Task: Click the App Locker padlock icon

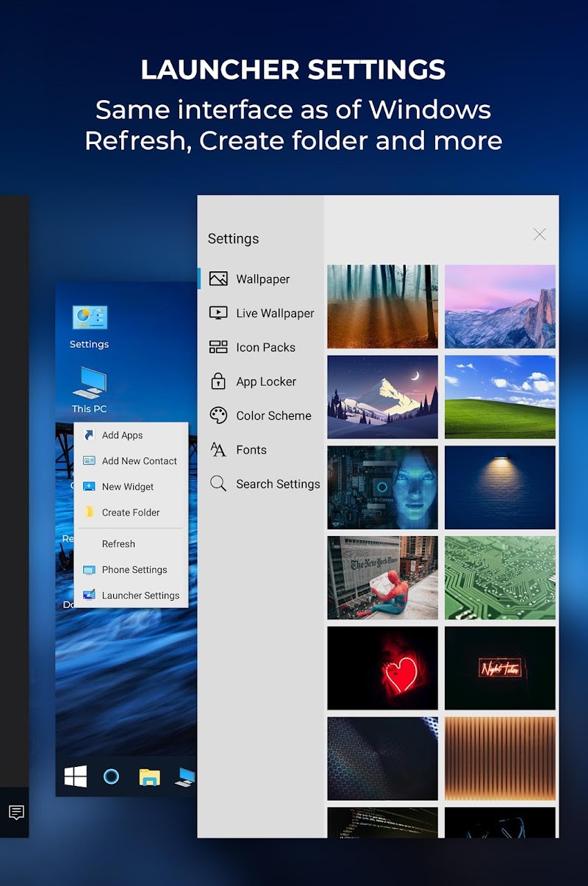Action: (218, 382)
